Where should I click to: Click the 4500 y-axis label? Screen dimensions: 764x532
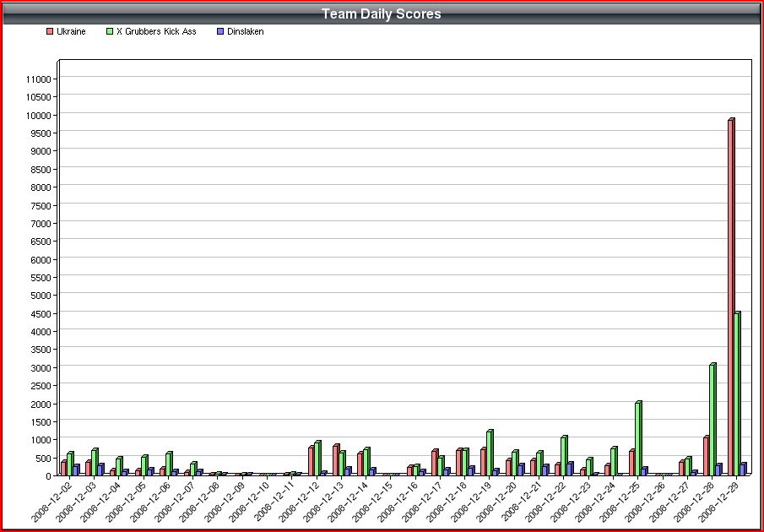point(41,313)
